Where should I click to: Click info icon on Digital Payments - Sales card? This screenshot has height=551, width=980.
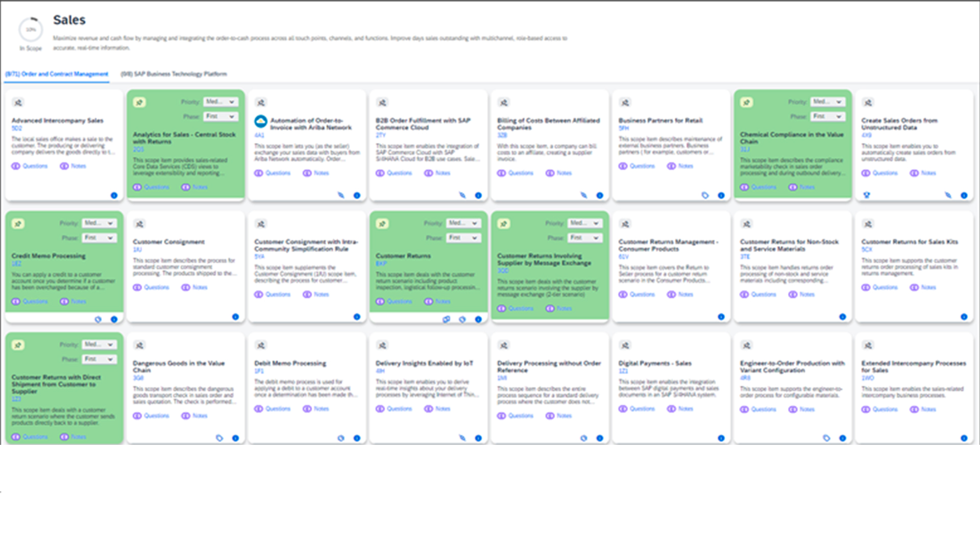[x=721, y=438]
